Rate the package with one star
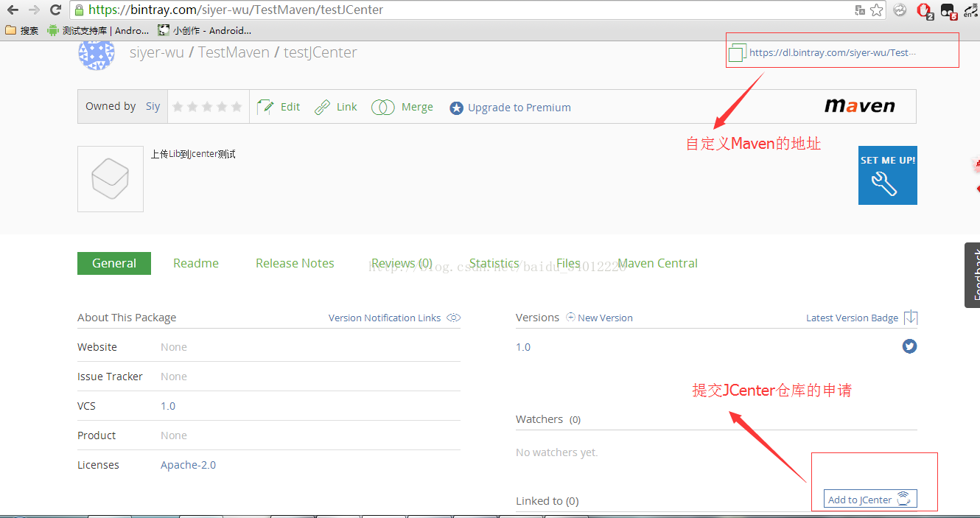This screenshot has height=518, width=980. 178,107
